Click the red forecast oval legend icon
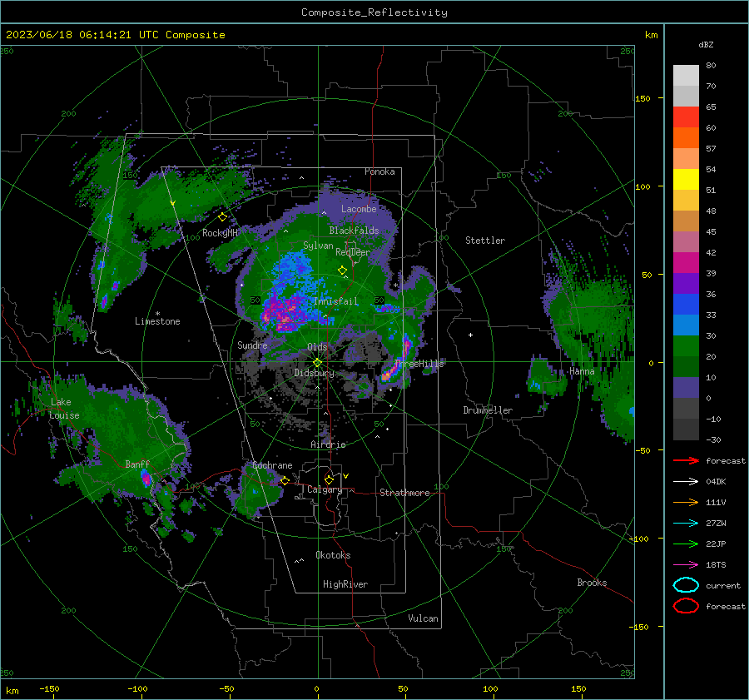 [x=686, y=606]
